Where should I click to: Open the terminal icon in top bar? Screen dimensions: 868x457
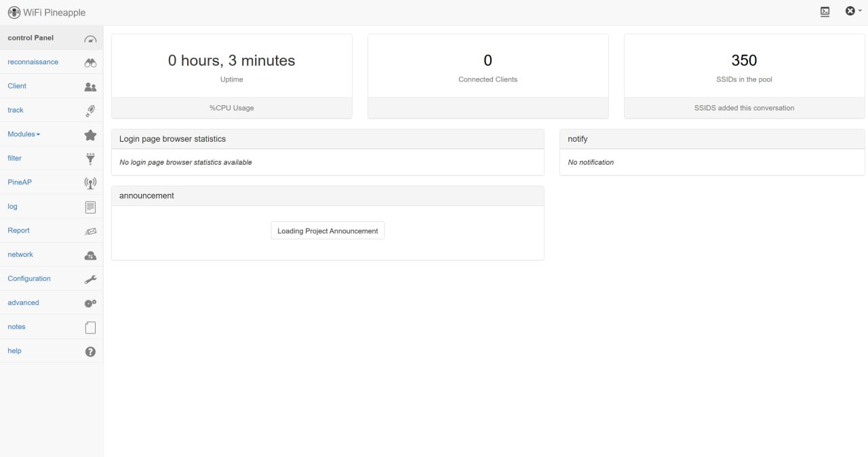coord(825,12)
